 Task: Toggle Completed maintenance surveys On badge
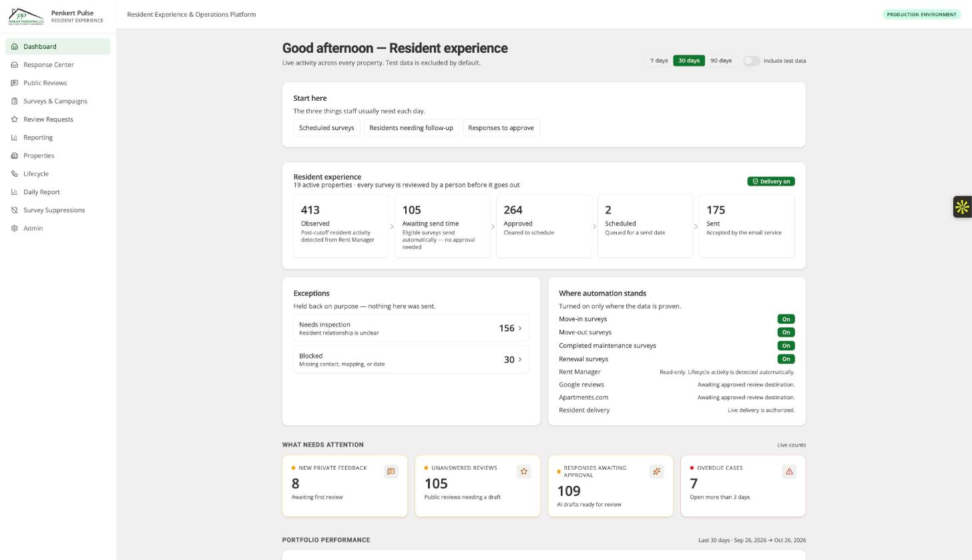click(786, 346)
